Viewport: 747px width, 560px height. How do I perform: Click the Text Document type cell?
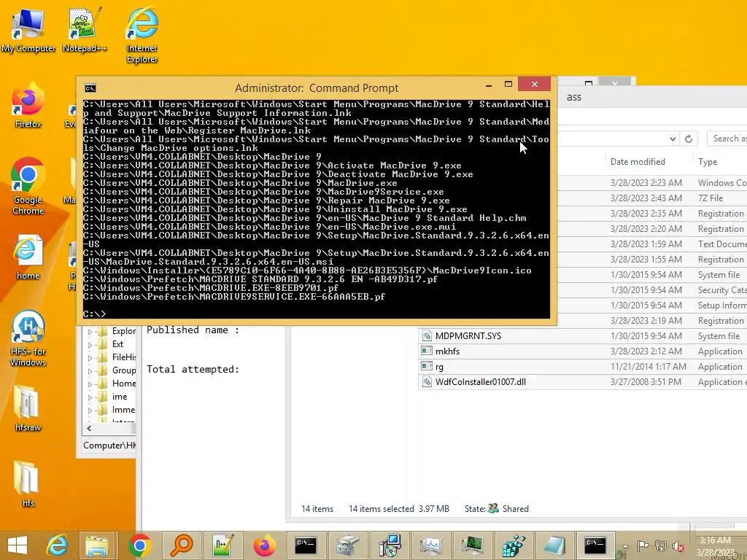click(722, 244)
